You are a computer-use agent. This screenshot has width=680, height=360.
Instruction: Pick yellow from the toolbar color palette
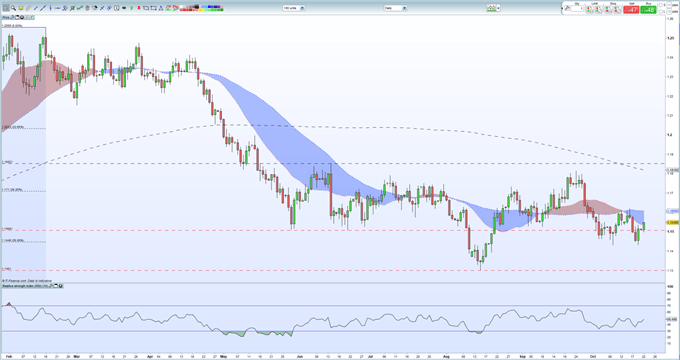click(203, 10)
